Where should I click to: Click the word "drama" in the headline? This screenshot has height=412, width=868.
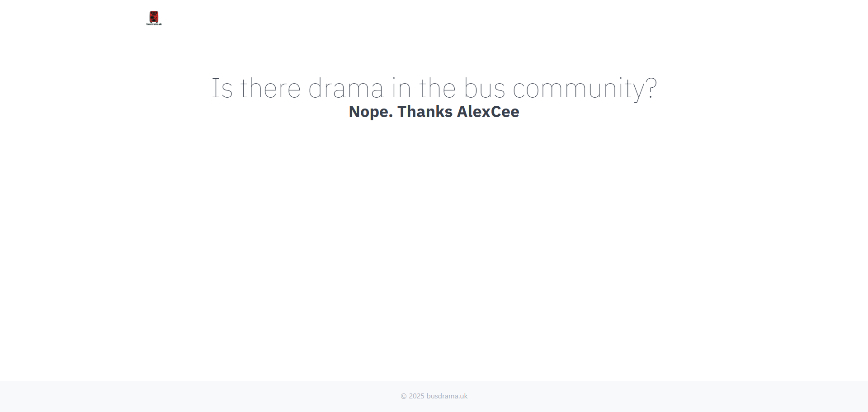point(346,88)
